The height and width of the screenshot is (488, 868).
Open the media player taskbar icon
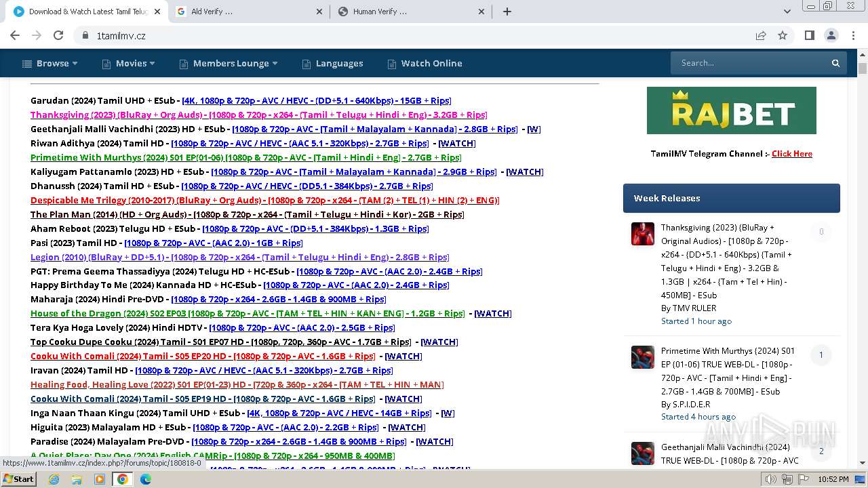[x=100, y=479]
